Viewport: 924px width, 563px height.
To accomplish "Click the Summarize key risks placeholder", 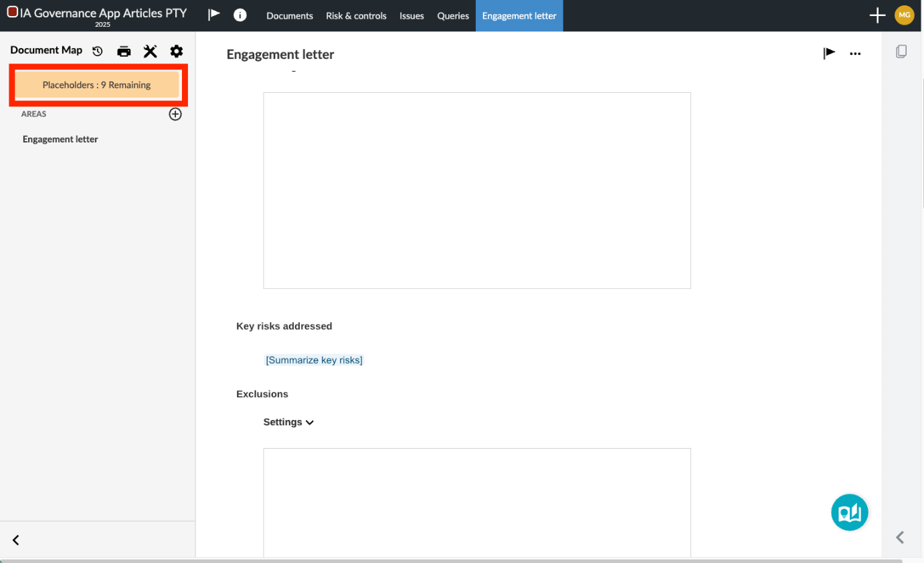I will [314, 360].
